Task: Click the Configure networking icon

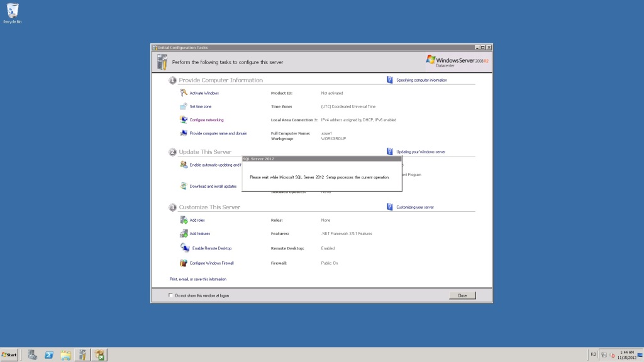Action: [x=183, y=120]
